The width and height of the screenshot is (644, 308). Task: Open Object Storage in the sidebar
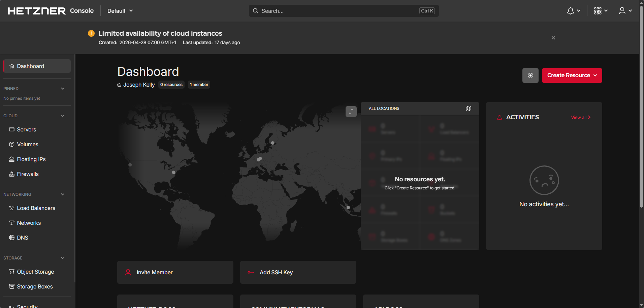point(37,272)
